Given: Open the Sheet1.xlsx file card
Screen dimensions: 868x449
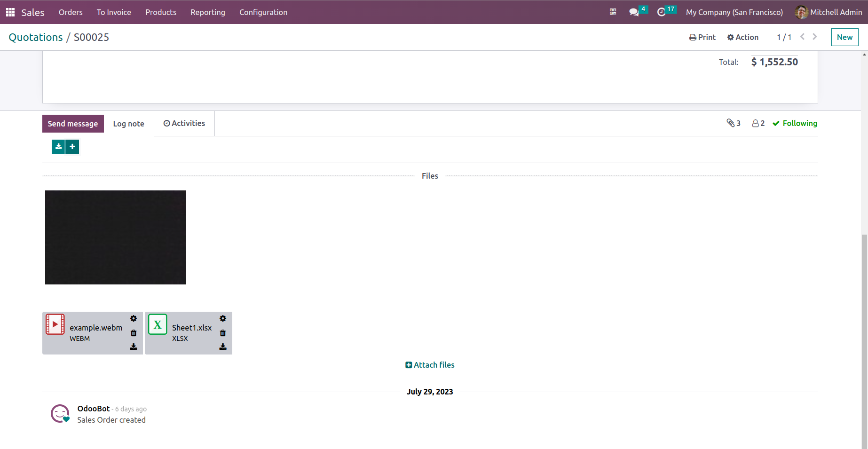Looking at the screenshot, I should pos(189,333).
